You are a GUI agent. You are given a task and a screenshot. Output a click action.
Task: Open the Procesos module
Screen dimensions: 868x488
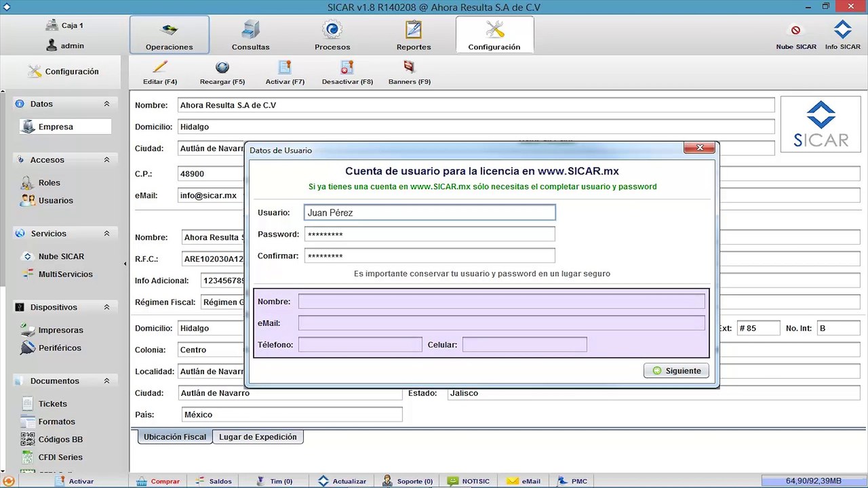(332, 35)
